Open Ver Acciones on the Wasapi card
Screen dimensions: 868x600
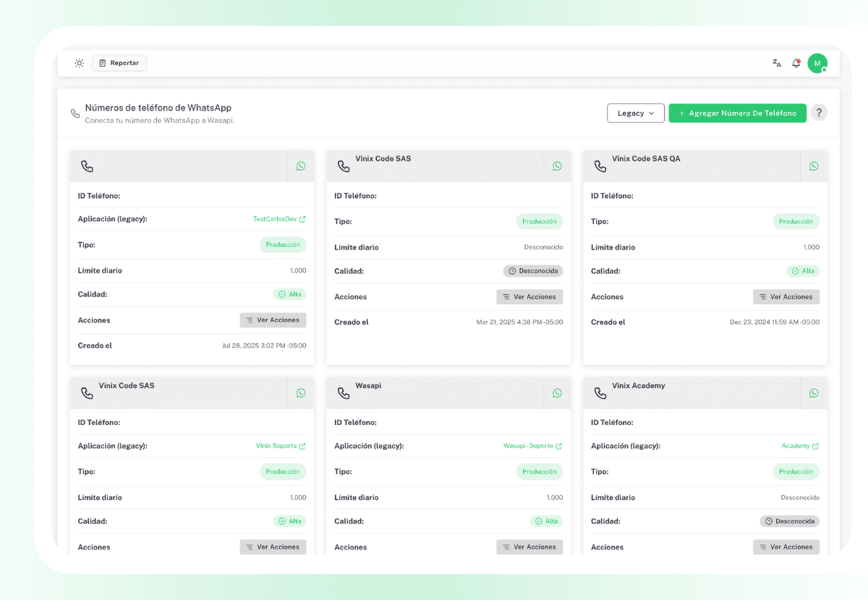(x=529, y=547)
